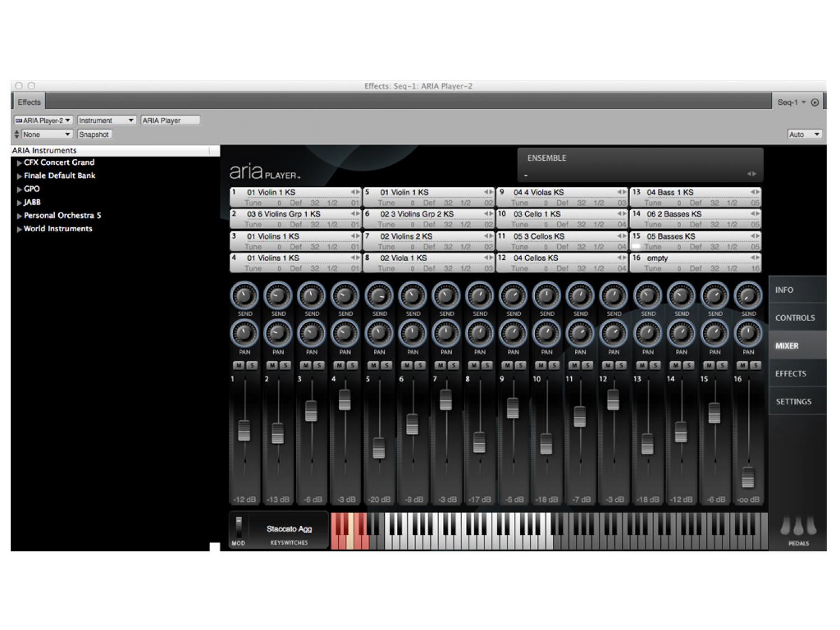Click the PAN knob for channel 8

479,334
